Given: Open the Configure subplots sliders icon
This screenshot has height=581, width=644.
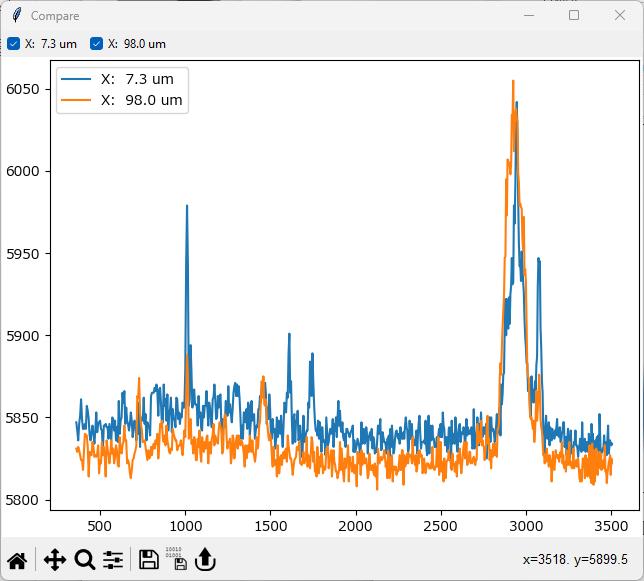Looking at the screenshot, I should point(113,560).
